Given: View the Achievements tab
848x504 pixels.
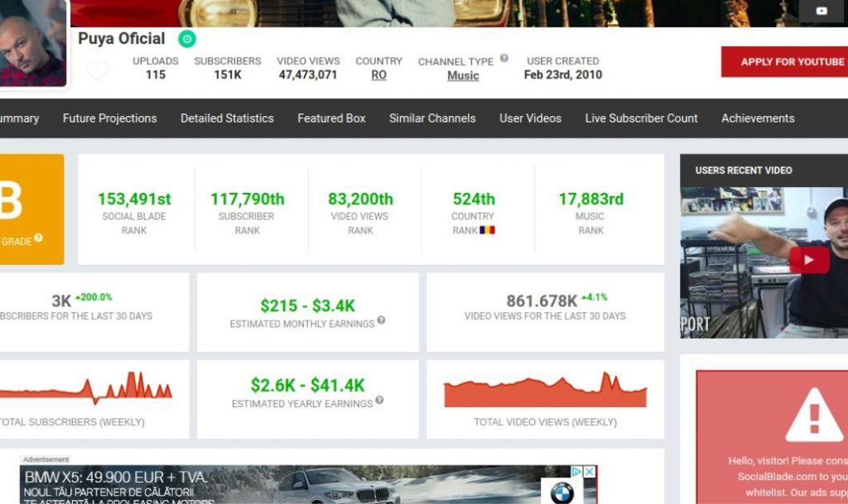Looking at the screenshot, I should (x=758, y=118).
